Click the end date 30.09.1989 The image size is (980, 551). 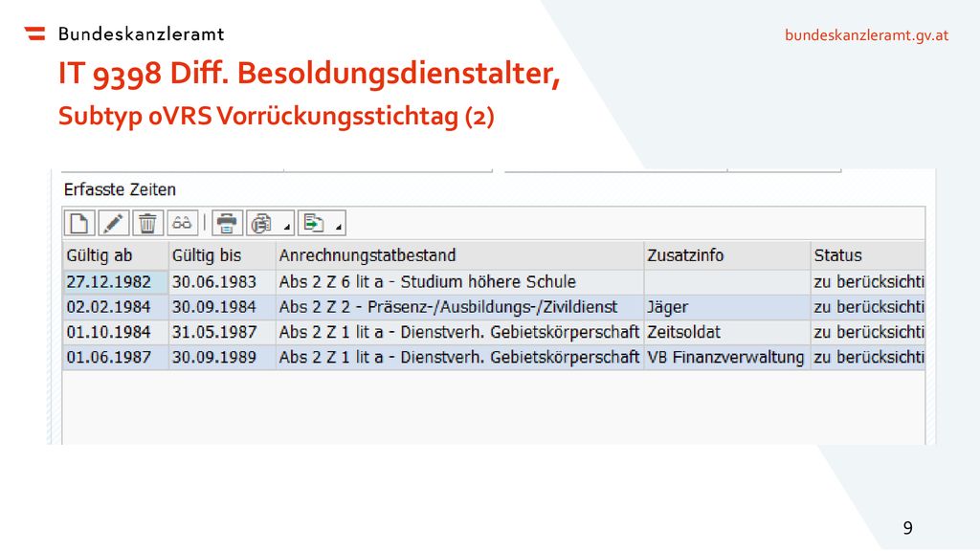(222, 358)
